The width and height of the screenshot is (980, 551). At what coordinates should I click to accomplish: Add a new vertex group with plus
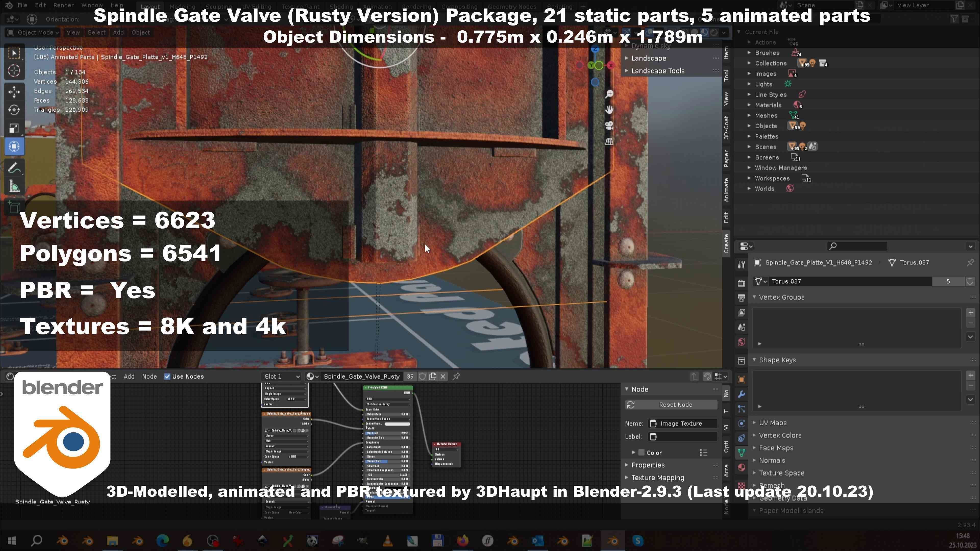[x=970, y=312]
